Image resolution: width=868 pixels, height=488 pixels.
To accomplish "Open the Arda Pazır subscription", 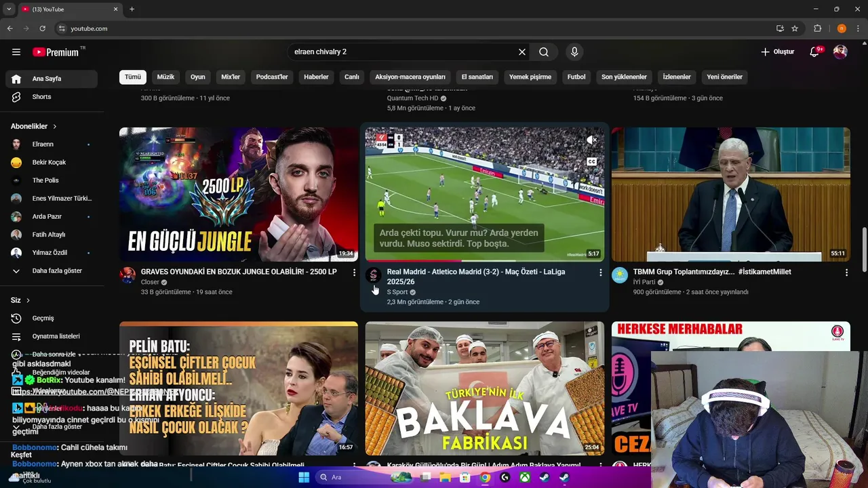I will (x=52, y=217).
